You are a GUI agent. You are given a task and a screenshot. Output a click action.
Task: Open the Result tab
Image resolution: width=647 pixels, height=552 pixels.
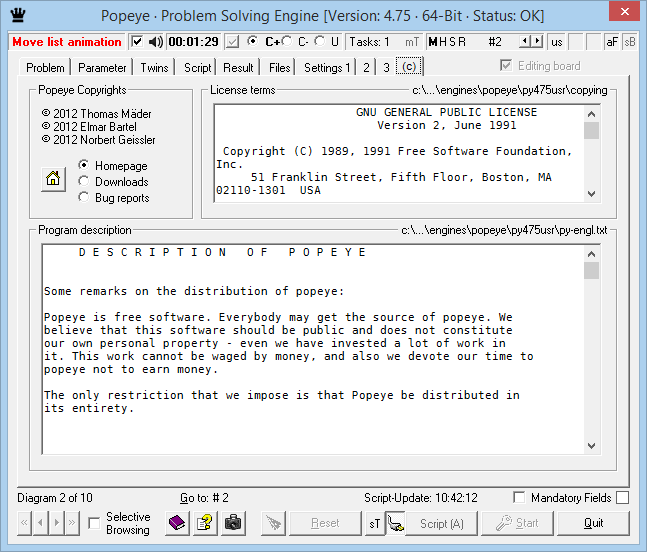click(x=238, y=68)
